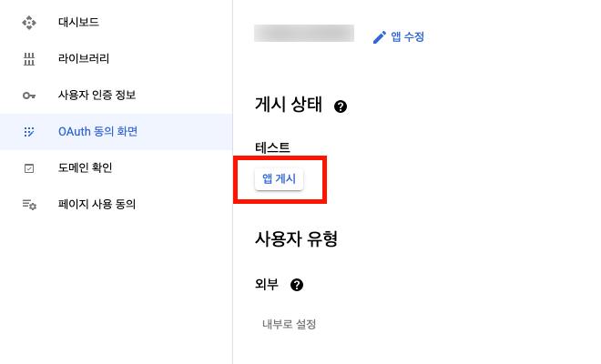The width and height of the screenshot is (601, 364).
Task: Click the 대시보드 dashboard icon
Action: [x=28, y=22]
